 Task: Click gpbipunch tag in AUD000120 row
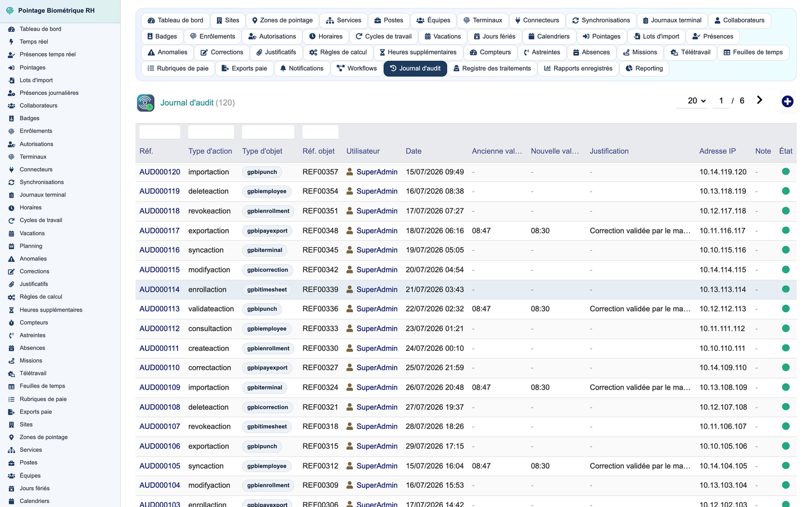coord(262,172)
